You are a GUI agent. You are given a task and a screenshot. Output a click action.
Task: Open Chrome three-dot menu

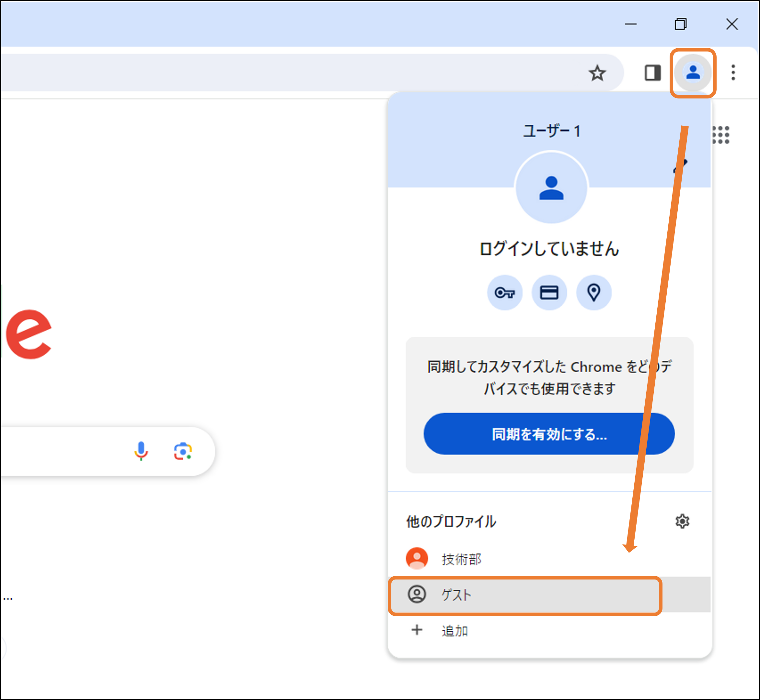coord(733,72)
